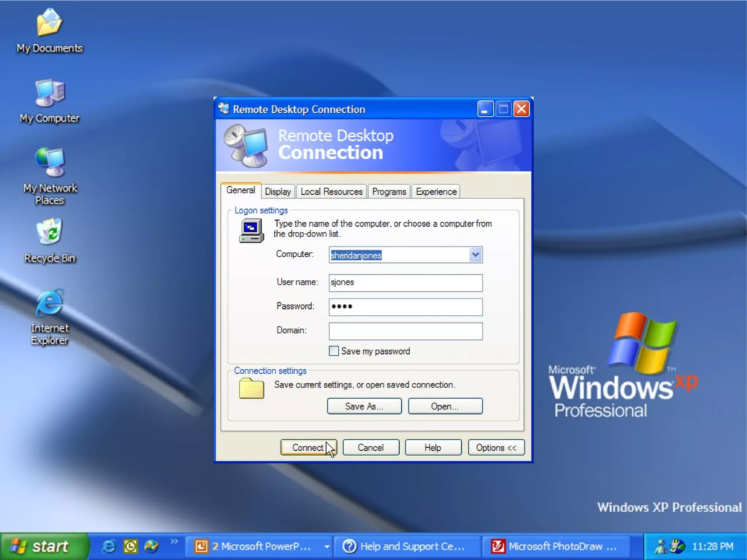Click the Cancel button
Viewport: 747px width, 560px height.
pyautogui.click(x=371, y=447)
